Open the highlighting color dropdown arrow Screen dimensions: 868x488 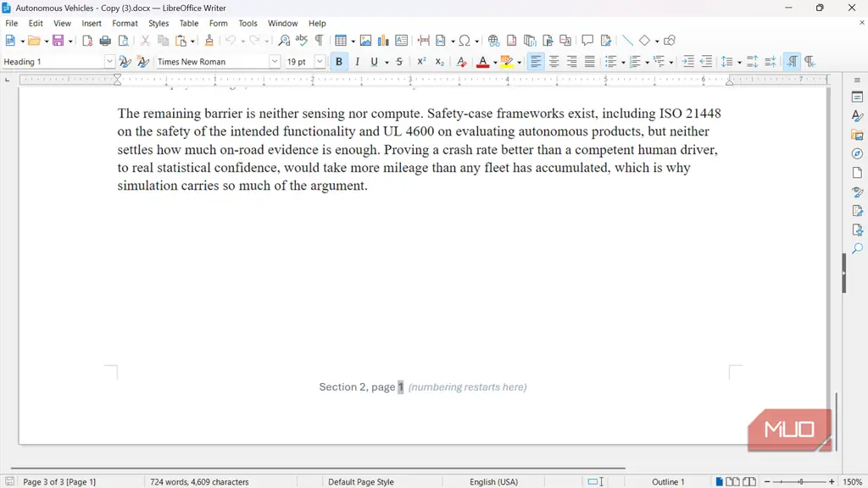click(x=520, y=63)
